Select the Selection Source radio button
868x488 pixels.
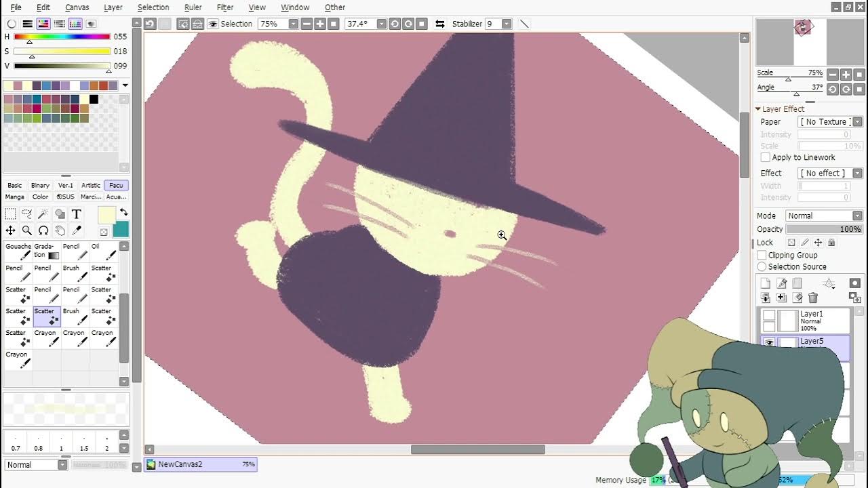[762, 267]
